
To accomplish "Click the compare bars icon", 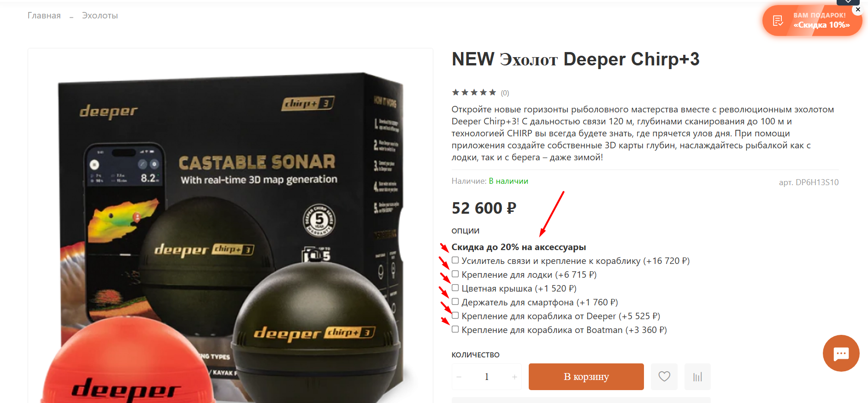I will point(697,377).
